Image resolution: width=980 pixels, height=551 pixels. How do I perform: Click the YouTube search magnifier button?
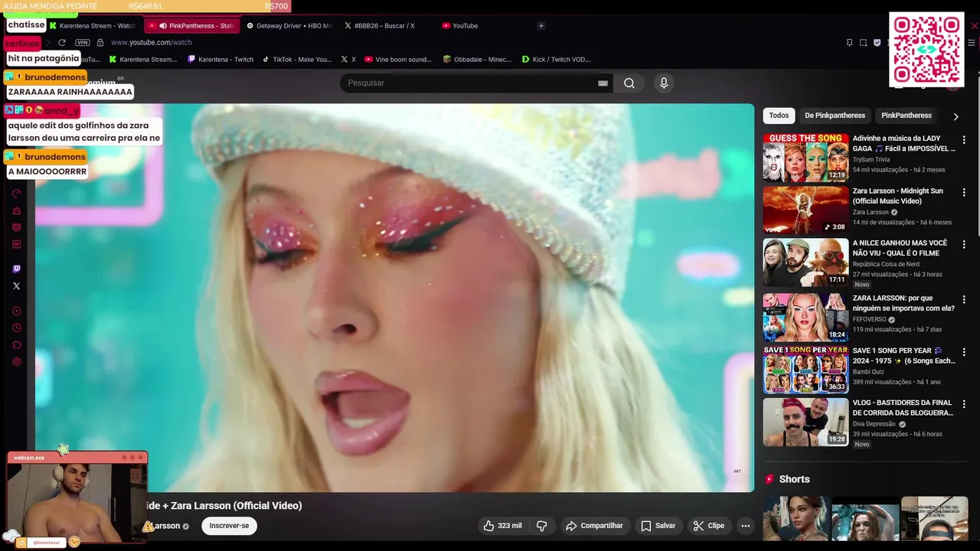pos(629,83)
